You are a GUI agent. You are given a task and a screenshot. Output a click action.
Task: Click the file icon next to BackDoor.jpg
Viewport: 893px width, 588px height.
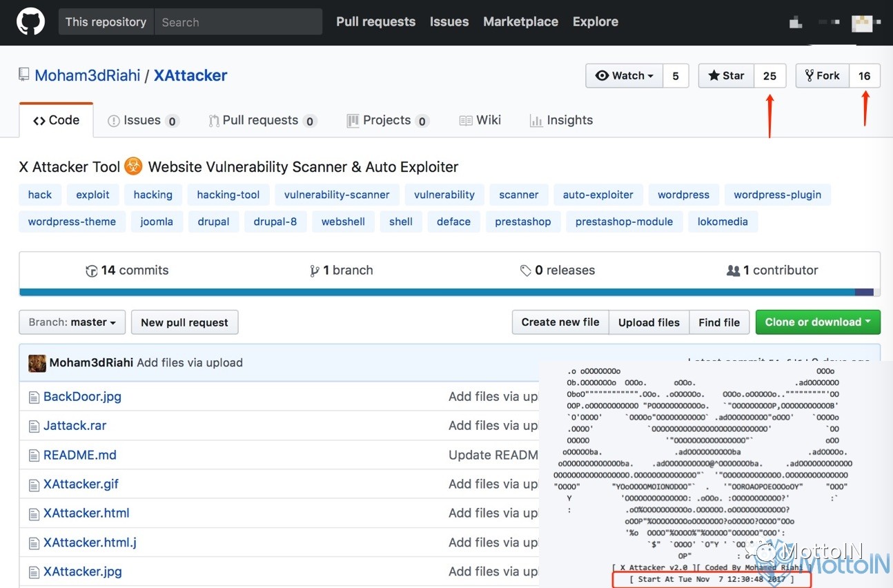coord(34,398)
